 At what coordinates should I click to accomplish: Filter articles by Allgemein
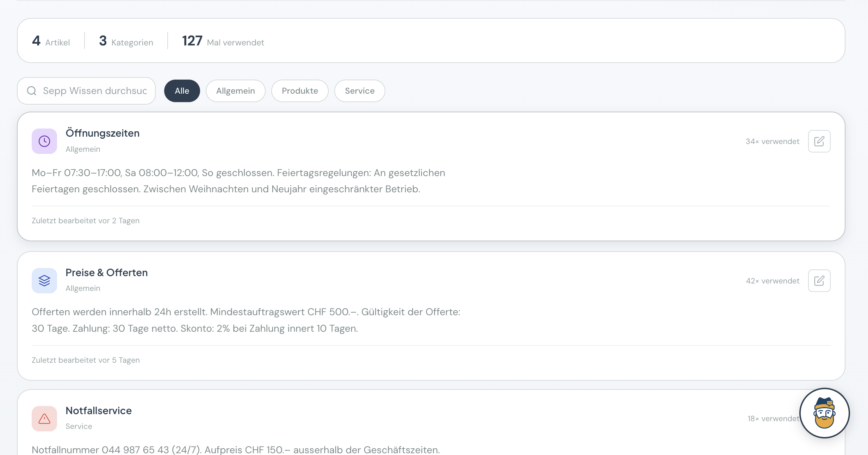pos(235,91)
